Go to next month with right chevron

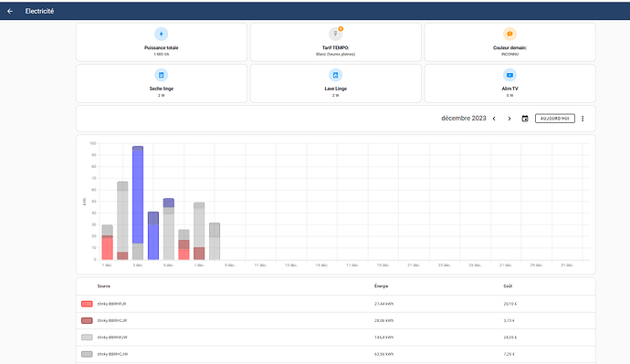pos(509,119)
